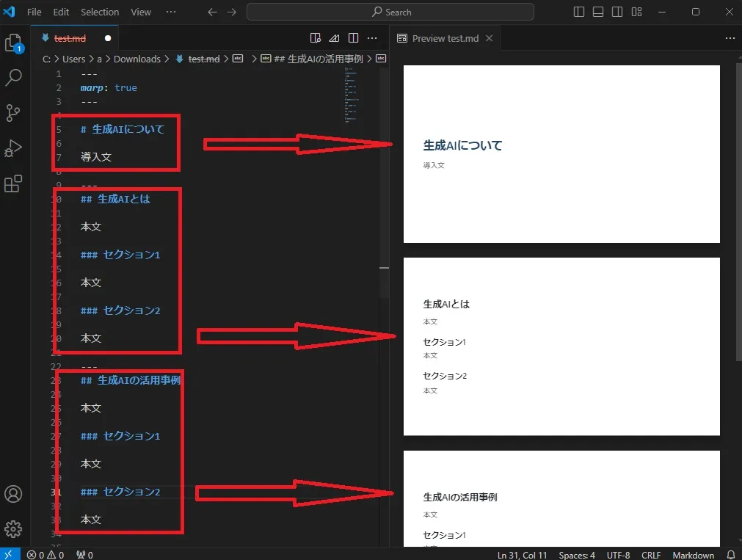
Task: Open preview pane more actions ellipsis
Action: click(x=730, y=38)
